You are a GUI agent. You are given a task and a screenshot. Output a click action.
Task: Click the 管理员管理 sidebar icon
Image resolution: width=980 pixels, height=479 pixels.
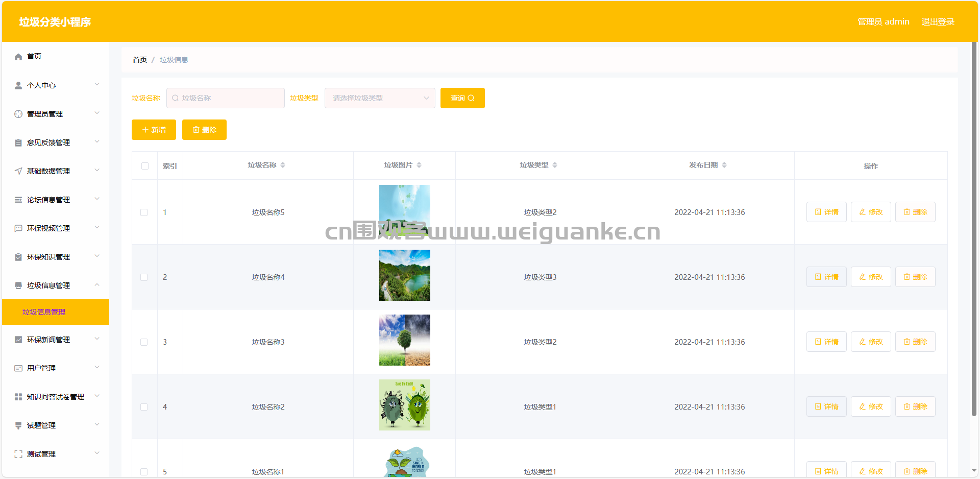[18, 114]
